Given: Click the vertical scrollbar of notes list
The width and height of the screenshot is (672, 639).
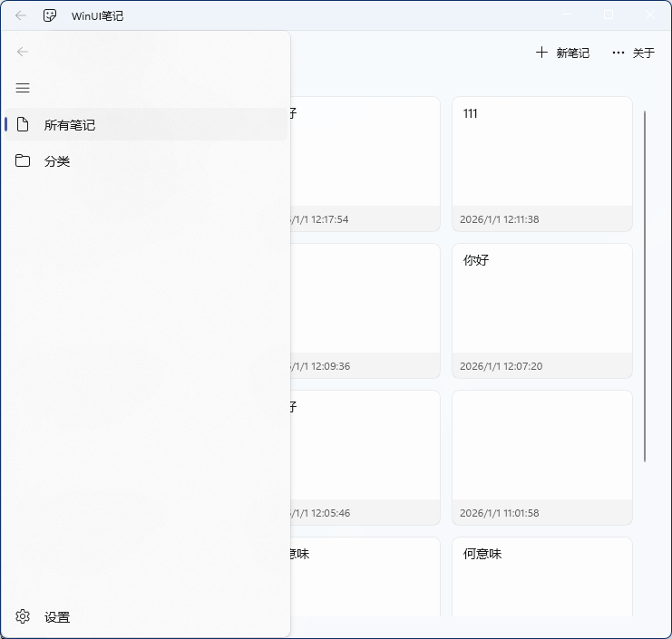Looking at the screenshot, I should (645, 286).
